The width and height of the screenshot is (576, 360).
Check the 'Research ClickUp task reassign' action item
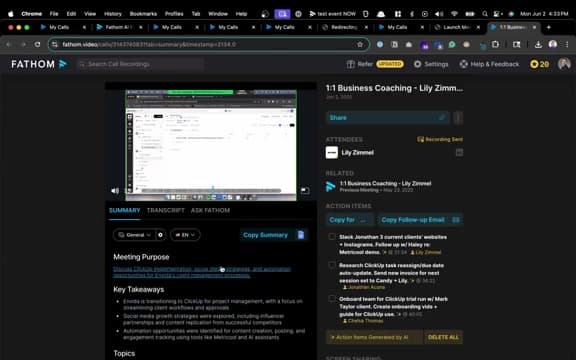(x=332, y=265)
